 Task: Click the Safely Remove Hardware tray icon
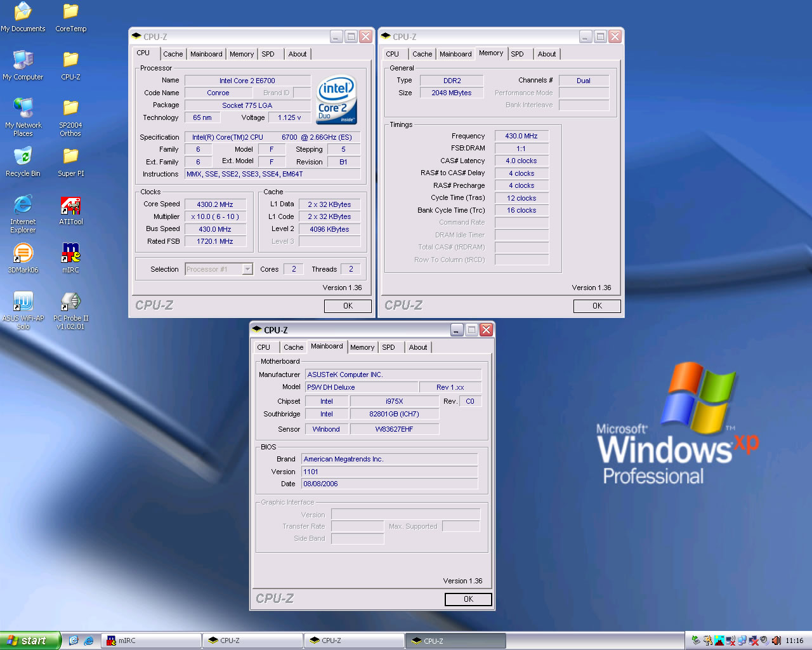tap(696, 640)
